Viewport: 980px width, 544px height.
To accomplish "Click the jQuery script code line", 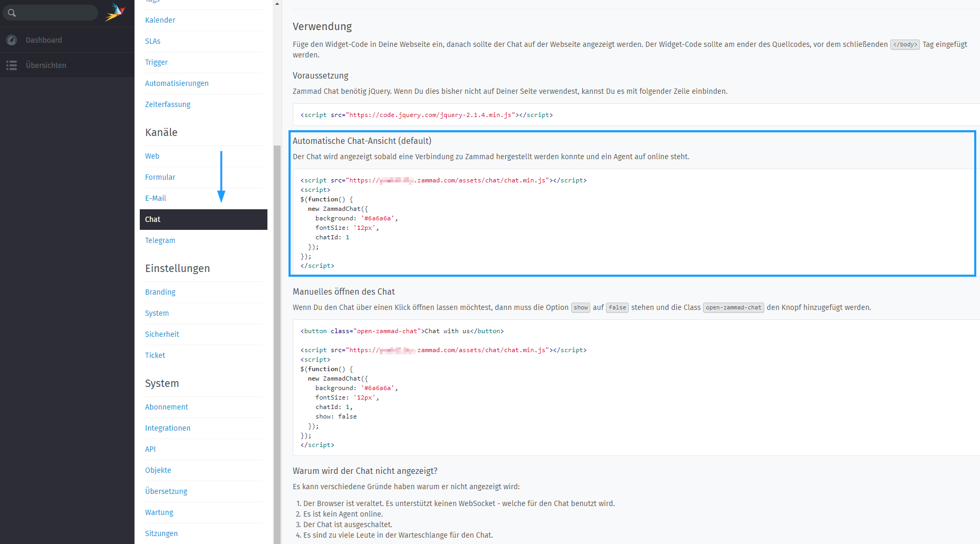I will pyautogui.click(x=427, y=115).
